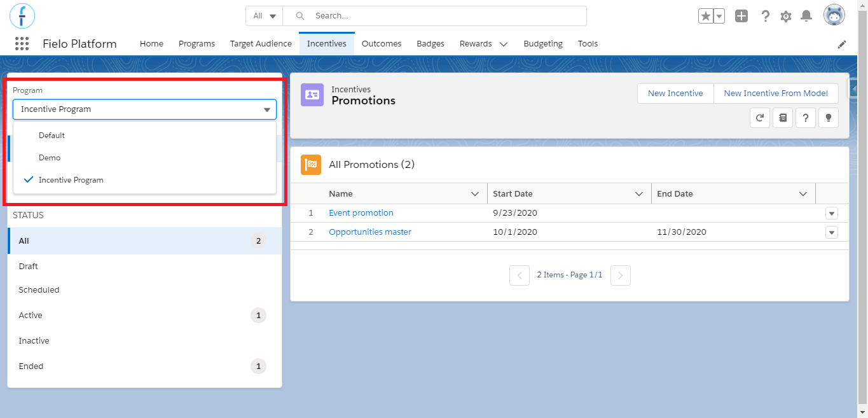The height and width of the screenshot is (418, 868).
Task: Click the Favorites star icon
Action: point(706,16)
